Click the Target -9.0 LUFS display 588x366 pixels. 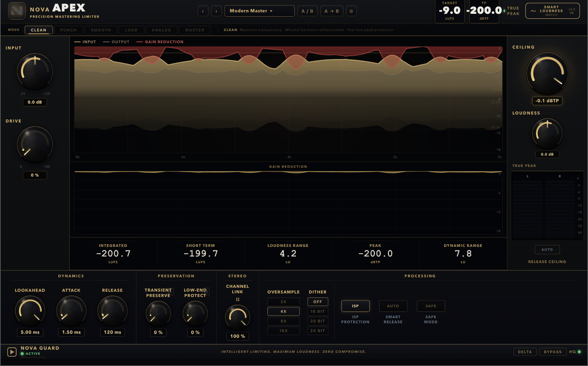coord(450,11)
